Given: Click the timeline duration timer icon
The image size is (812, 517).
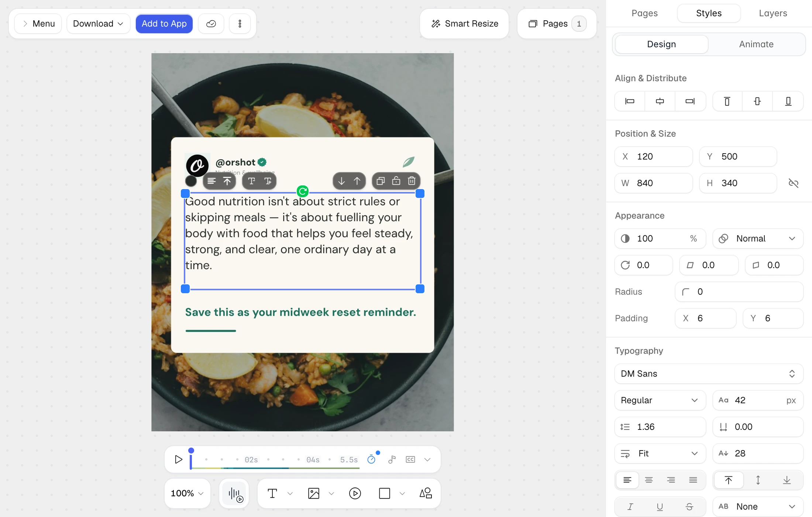Looking at the screenshot, I should (371, 459).
